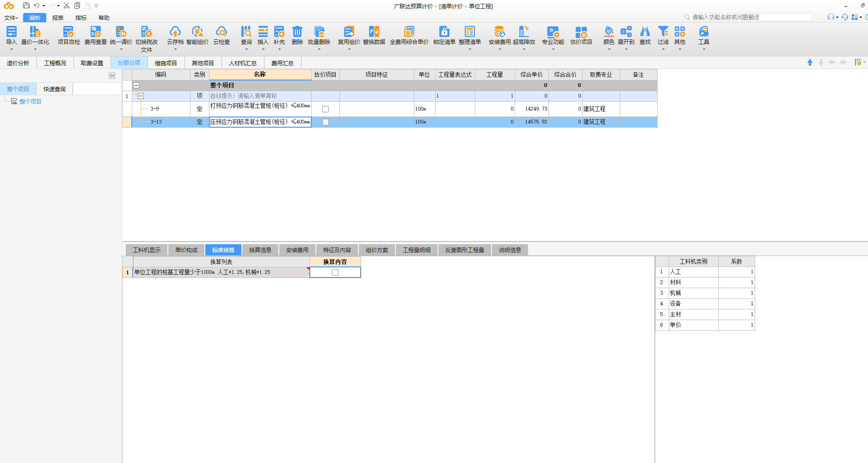This screenshot has width=868, height=463.
Task: Select 整个项目 tree node
Action: coord(31,101)
